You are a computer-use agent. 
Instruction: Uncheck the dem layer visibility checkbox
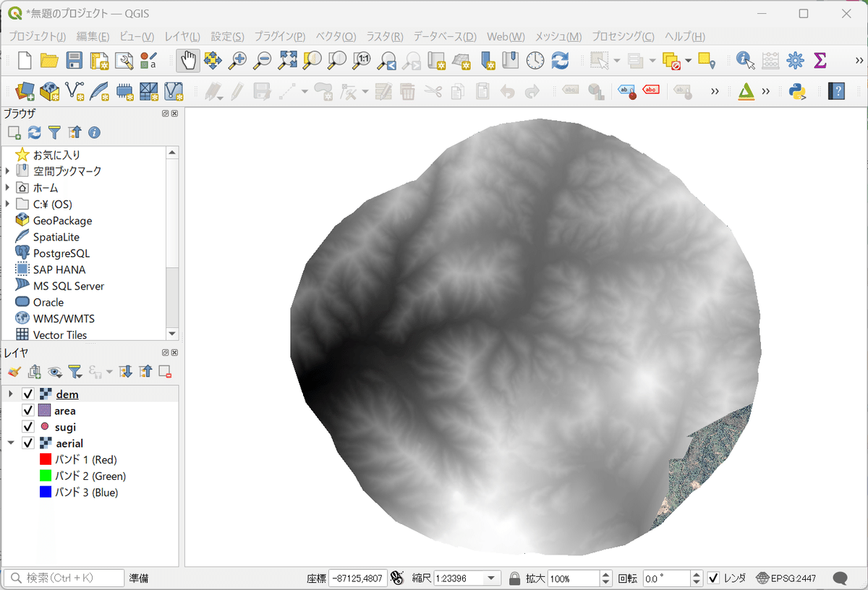click(29, 395)
